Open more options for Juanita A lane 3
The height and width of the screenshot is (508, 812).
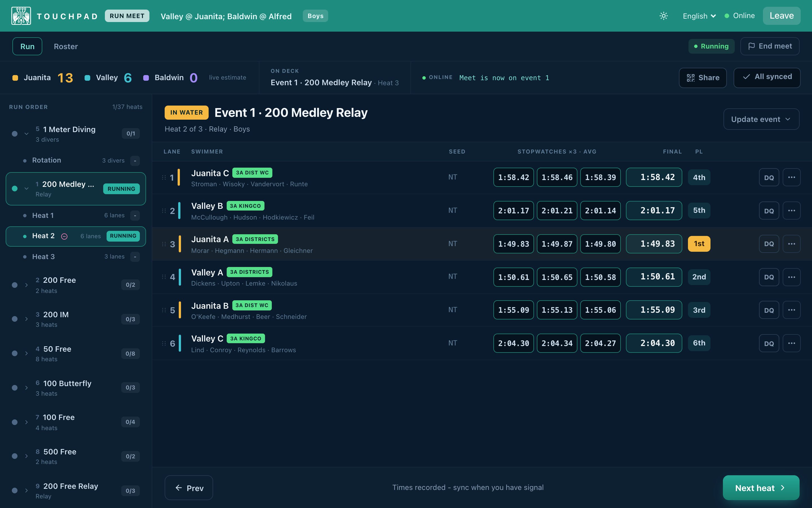[791, 244]
